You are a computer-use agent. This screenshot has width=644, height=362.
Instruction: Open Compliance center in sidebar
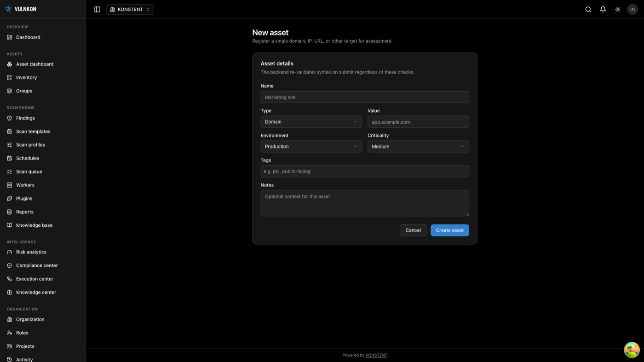coord(43,265)
